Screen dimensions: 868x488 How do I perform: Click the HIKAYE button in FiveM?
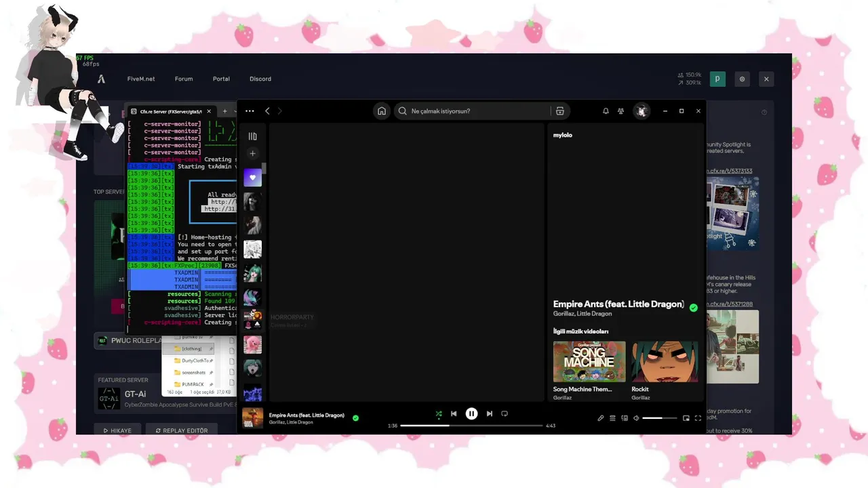click(x=117, y=430)
